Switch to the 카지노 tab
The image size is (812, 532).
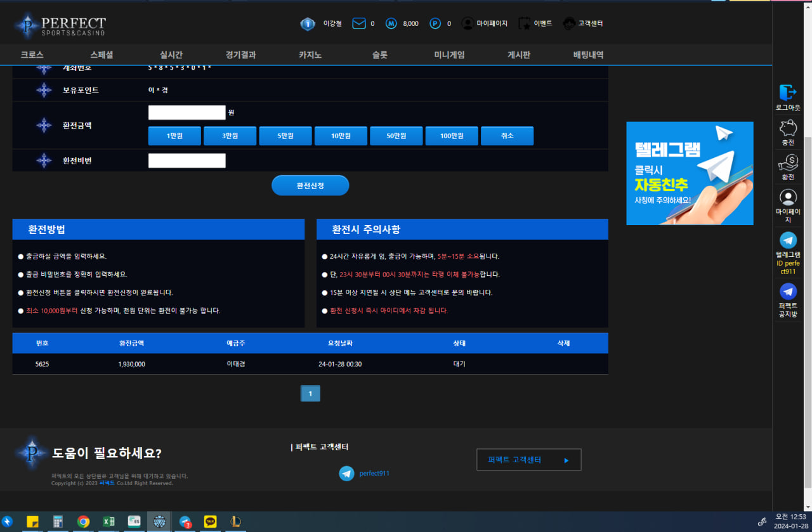point(310,55)
